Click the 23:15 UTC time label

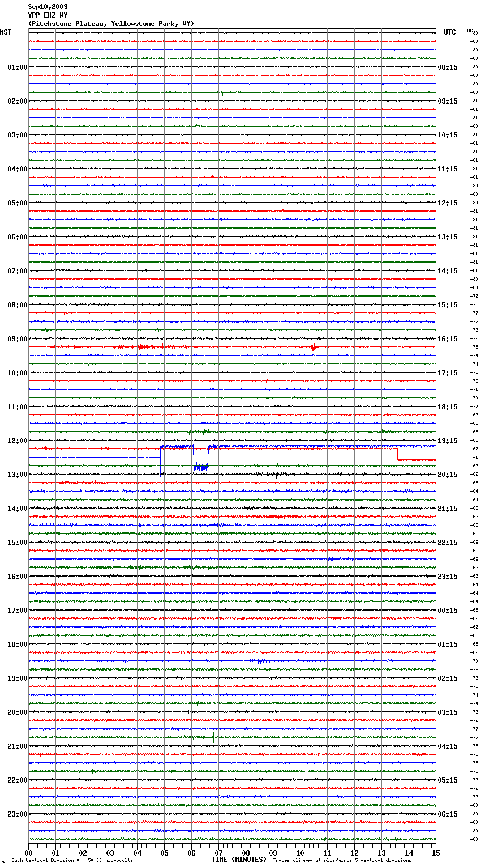tap(448, 577)
